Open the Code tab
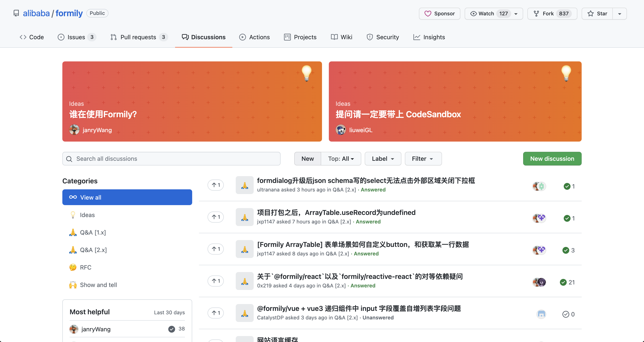Screen dimensions: 644x342 pos(32,37)
